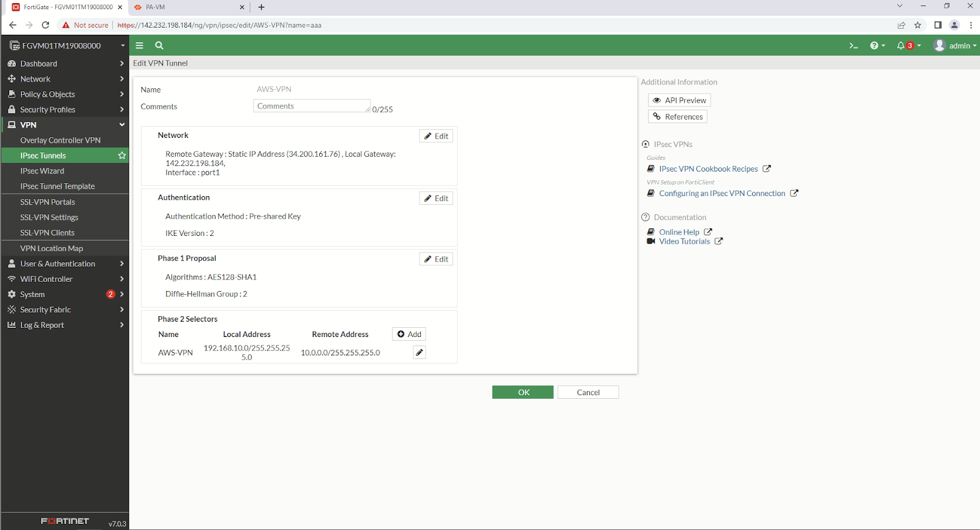Edit the Network section
Viewport: 980px width, 530px height.
(x=436, y=136)
